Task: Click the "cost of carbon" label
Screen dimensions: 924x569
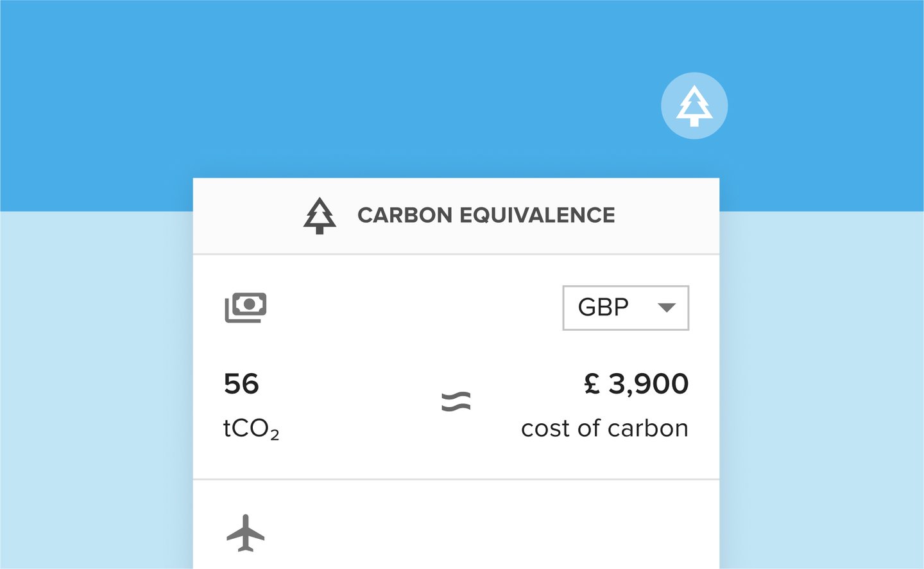Action: 604,428
